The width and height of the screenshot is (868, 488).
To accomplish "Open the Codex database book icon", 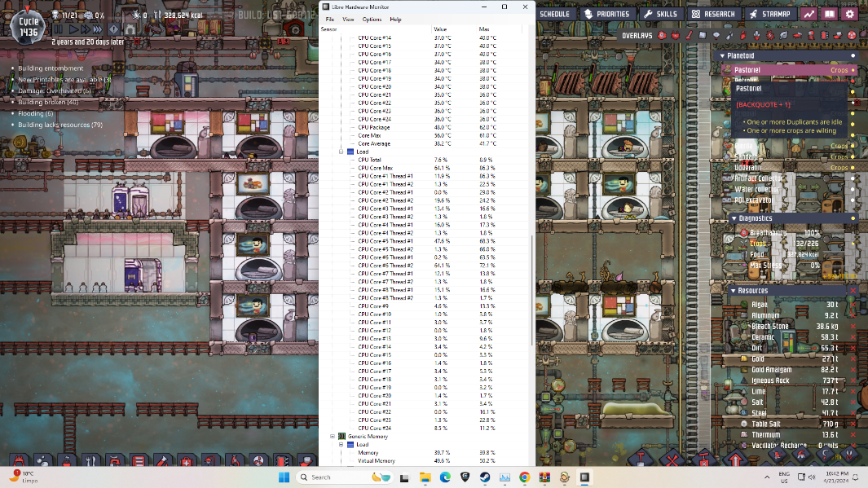I will point(830,14).
